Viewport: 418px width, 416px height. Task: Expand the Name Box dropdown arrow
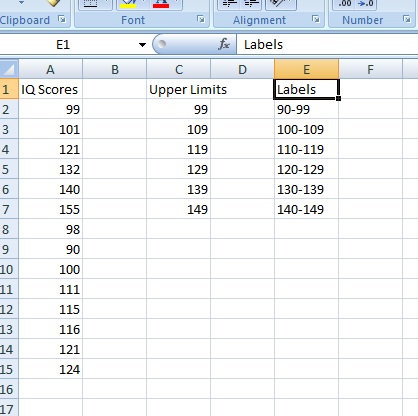142,44
